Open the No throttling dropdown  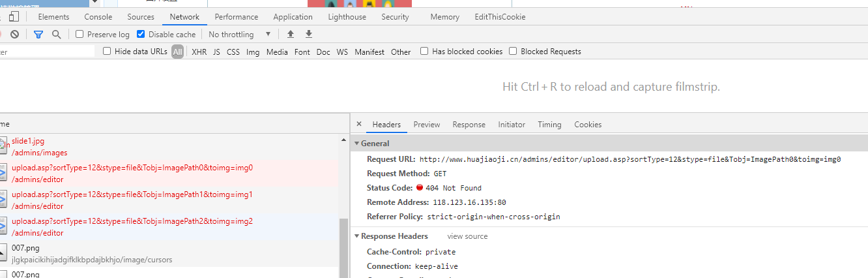239,35
